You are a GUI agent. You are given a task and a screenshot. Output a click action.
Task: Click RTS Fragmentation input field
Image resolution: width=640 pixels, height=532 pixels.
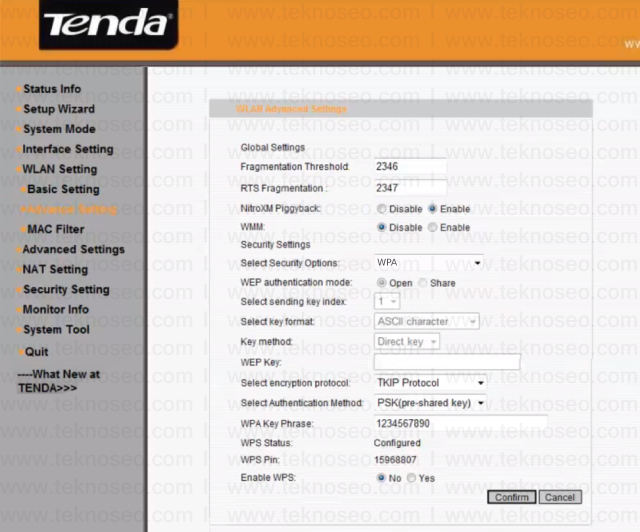410,188
